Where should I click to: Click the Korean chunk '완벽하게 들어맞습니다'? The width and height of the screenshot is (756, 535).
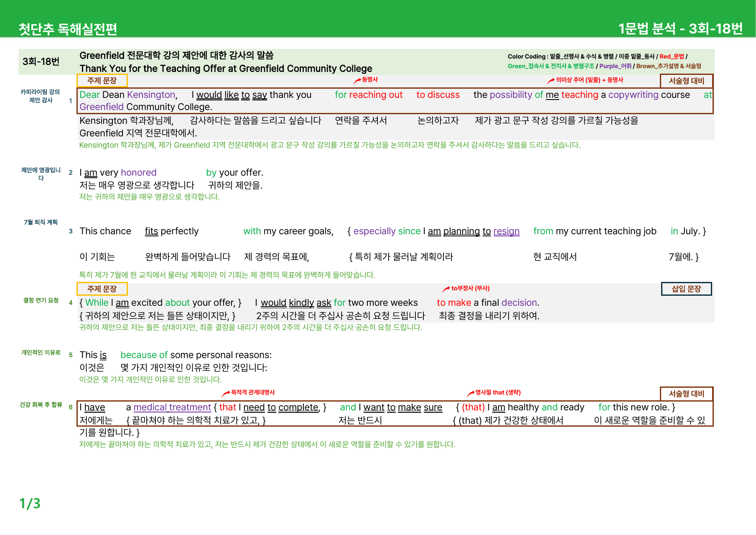click(x=188, y=257)
